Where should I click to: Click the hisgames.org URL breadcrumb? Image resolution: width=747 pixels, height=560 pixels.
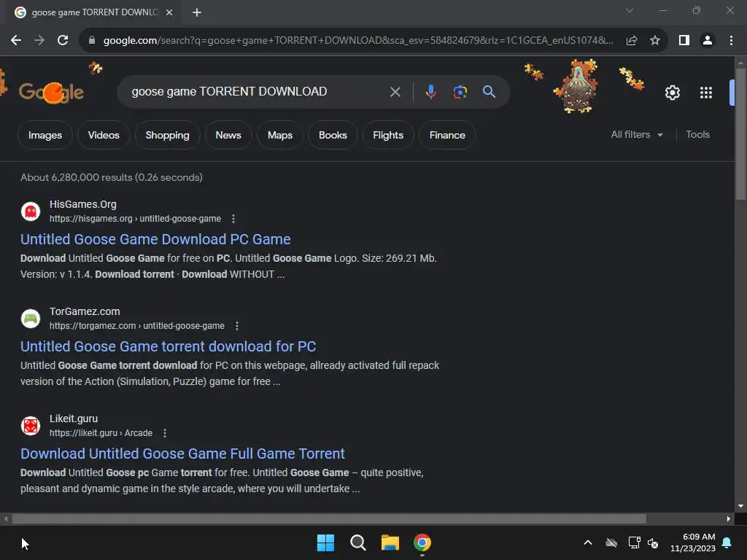pos(135,219)
